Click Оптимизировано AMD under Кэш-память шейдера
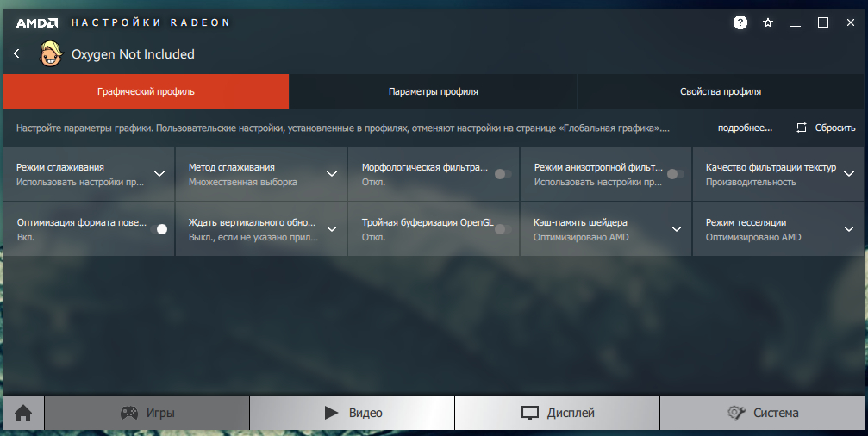 [x=581, y=237]
